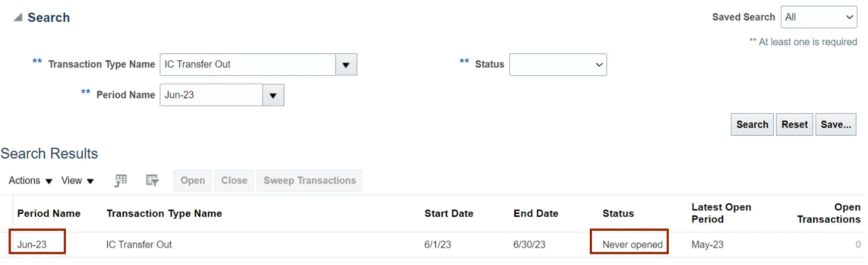Viewport: 868px width, 265px height.
Task: Open the View menu
Action: click(77, 181)
